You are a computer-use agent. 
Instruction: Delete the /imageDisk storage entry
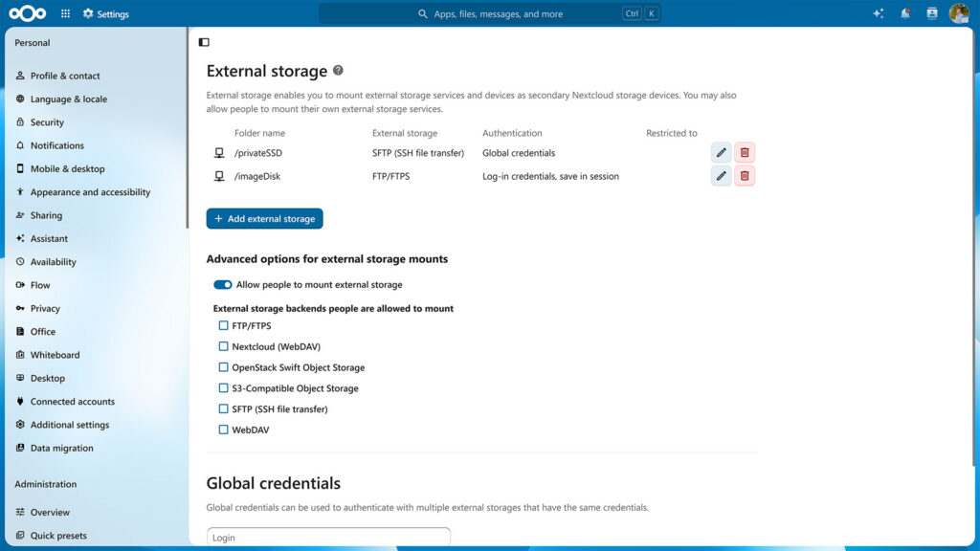(745, 176)
